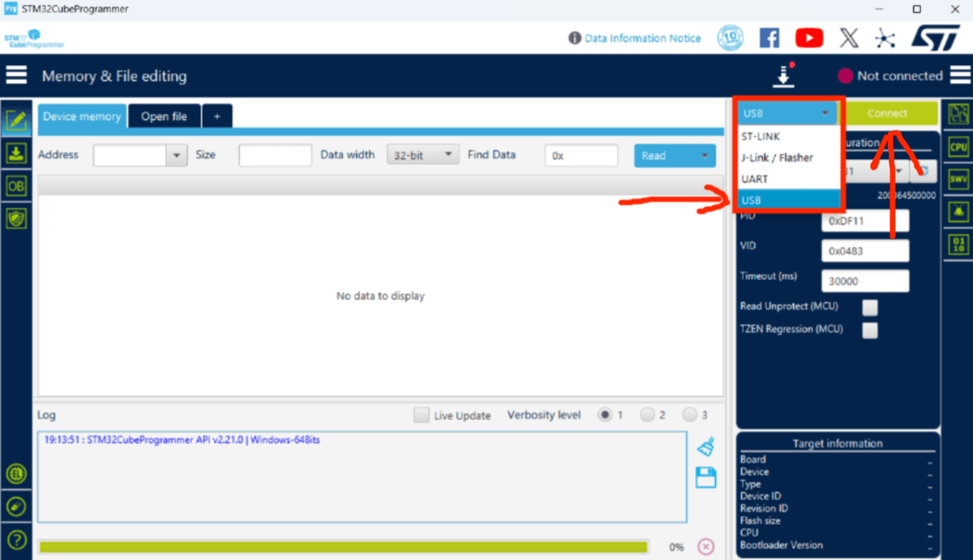This screenshot has width=973, height=560.
Task: Open the left sidebar log circle icon
Action: (x=16, y=473)
